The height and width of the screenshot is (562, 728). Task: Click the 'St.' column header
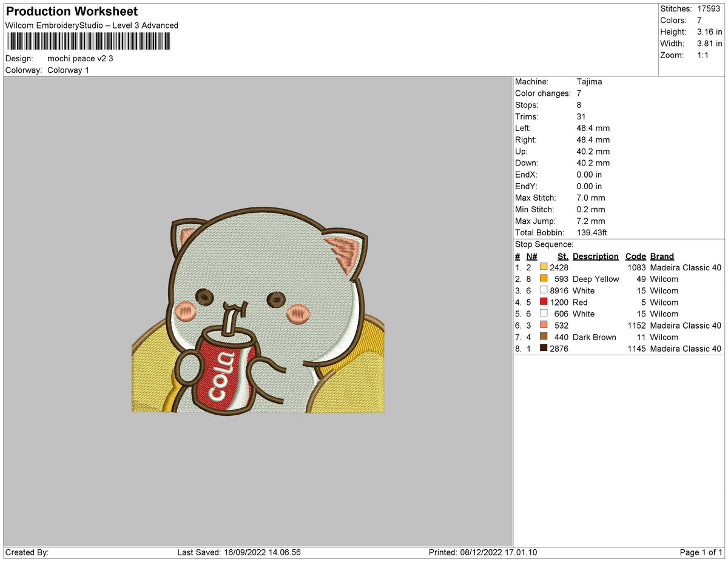point(563,256)
